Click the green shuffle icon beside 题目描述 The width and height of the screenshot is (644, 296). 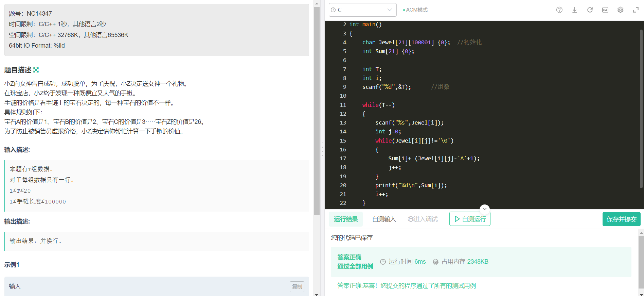[x=36, y=70]
